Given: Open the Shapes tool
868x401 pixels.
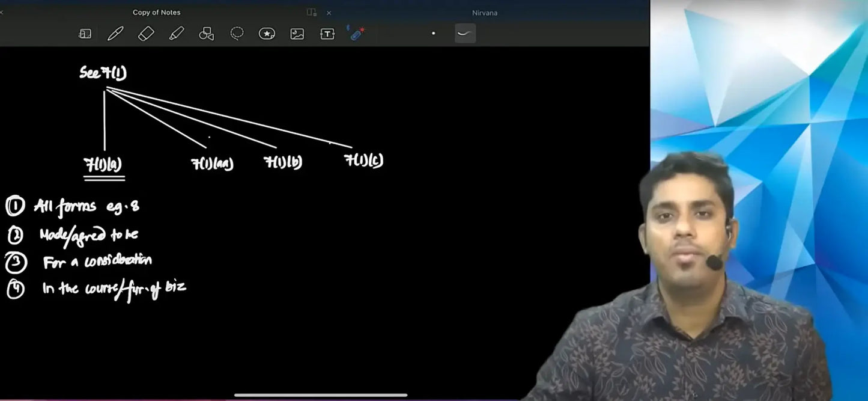Looking at the screenshot, I should click(206, 34).
